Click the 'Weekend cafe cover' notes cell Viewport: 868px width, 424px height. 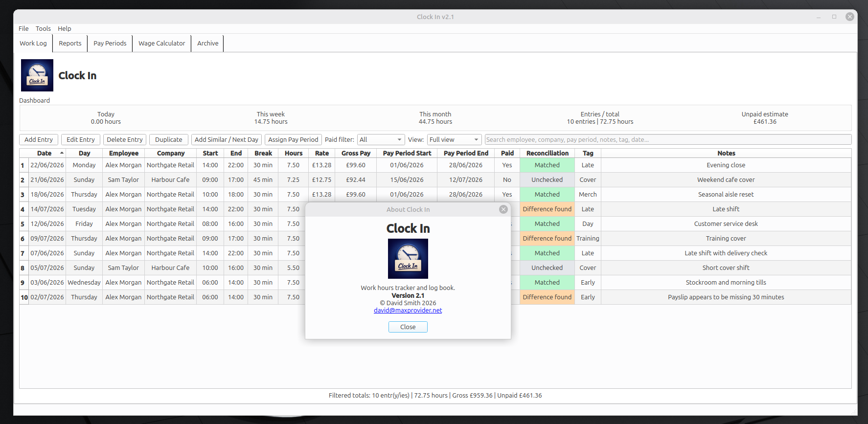[726, 180]
